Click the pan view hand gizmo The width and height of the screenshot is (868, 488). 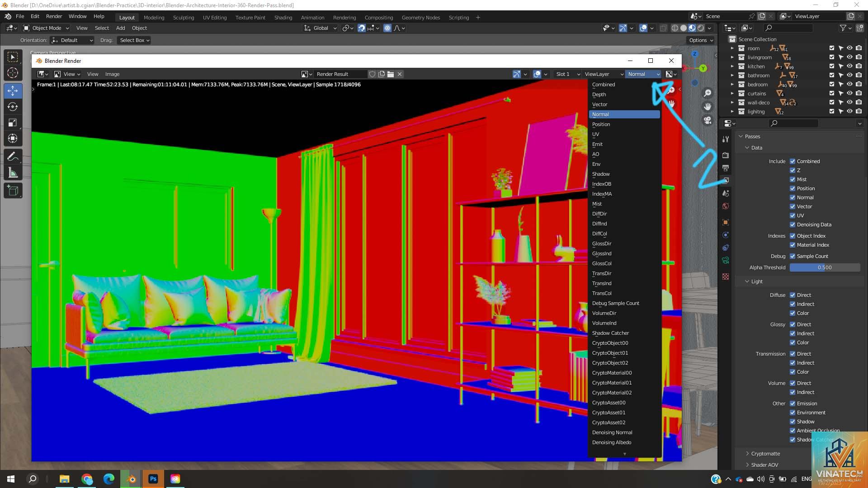point(708,107)
